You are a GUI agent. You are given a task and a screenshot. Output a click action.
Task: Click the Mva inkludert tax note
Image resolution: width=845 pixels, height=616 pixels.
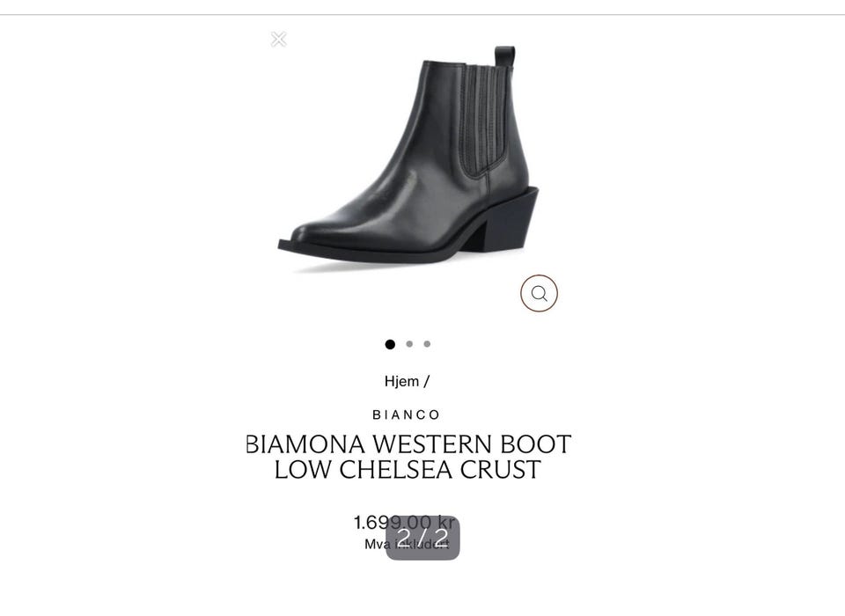pyautogui.click(x=407, y=545)
